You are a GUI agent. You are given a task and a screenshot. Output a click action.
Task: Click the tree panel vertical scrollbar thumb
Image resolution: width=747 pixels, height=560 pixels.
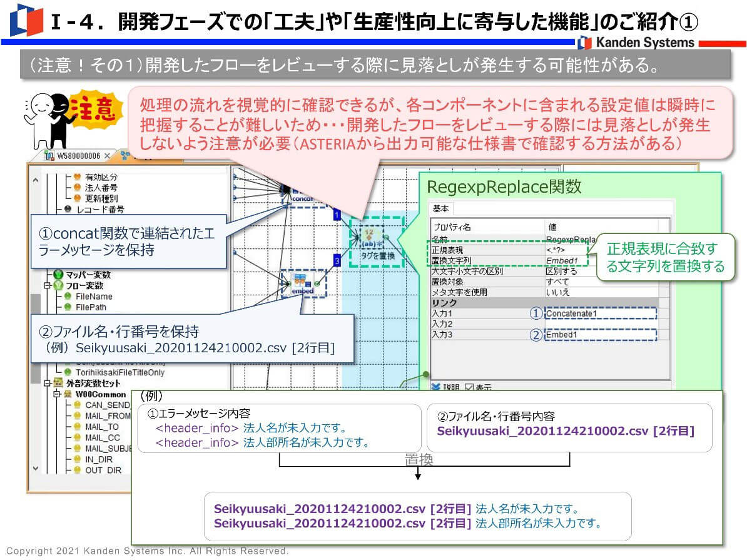click(36, 339)
